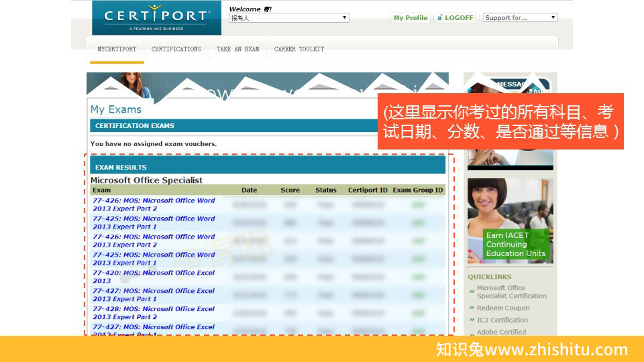Screen dimensions: 644x362
Task: Open the Welcome user dropdown
Action: click(288, 17)
